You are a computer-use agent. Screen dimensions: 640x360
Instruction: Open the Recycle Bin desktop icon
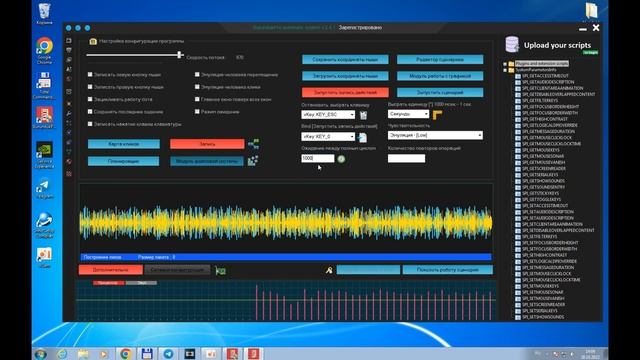coord(44,13)
